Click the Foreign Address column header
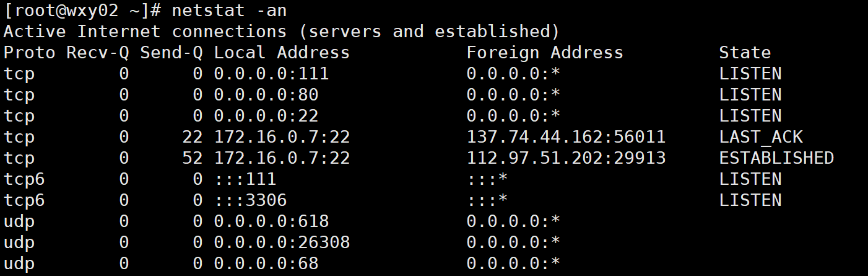This screenshot has height=276, width=868. (545, 52)
